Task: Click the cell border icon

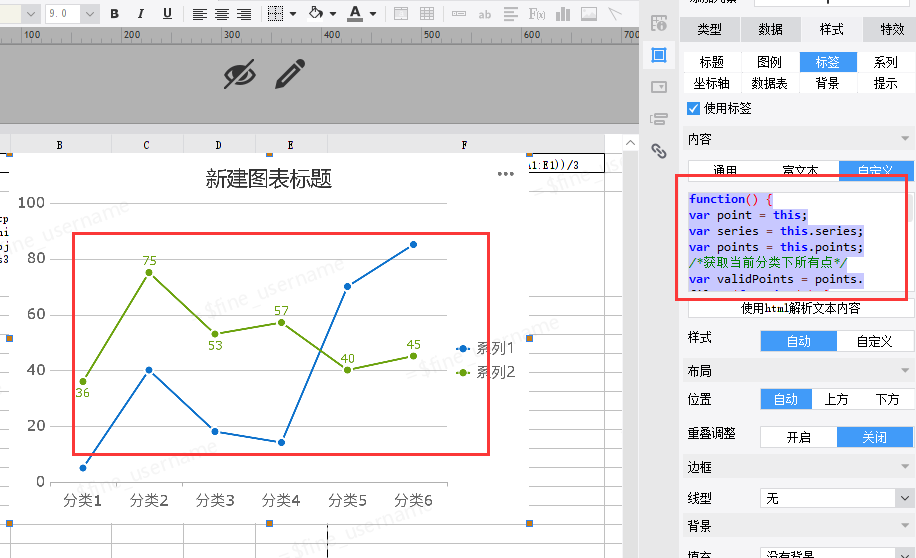Action: pyautogui.click(x=275, y=13)
